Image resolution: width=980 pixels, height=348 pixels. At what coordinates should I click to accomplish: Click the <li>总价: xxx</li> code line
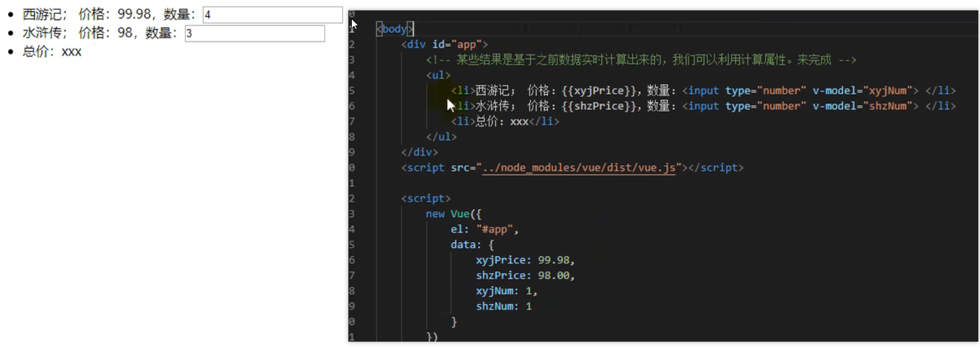pyautogui.click(x=505, y=122)
